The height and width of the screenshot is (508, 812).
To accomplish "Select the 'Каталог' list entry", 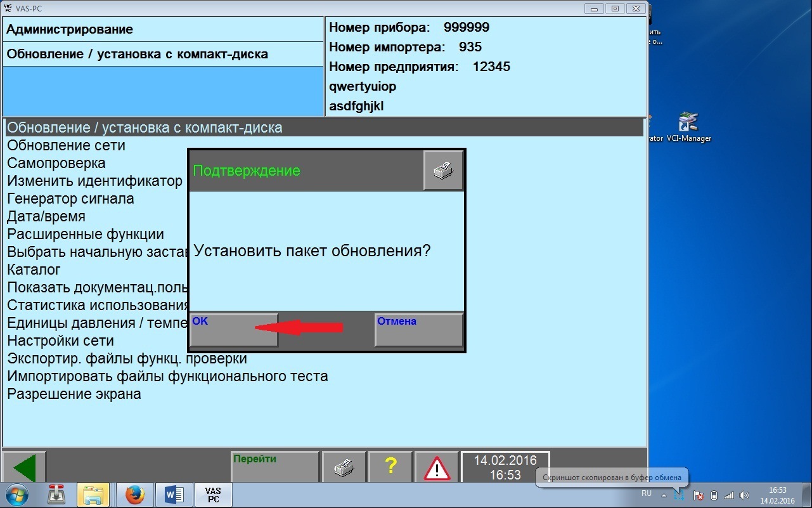I will [34, 270].
